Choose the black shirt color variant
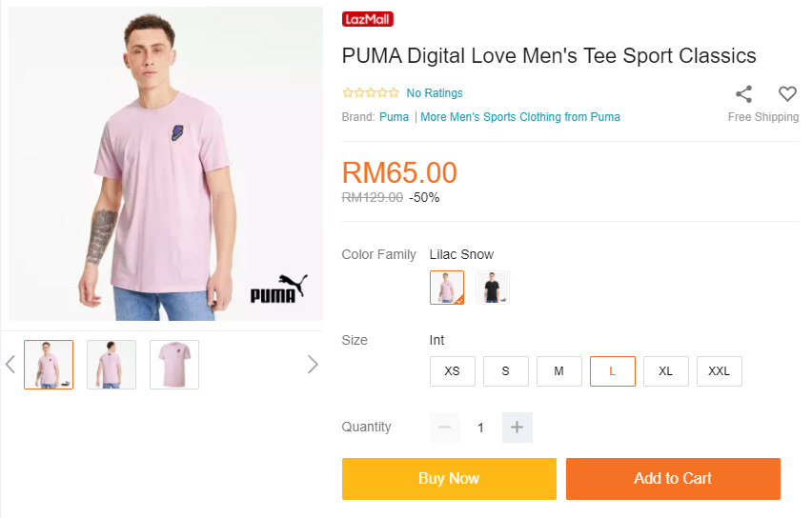 pyautogui.click(x=492, y=288)
